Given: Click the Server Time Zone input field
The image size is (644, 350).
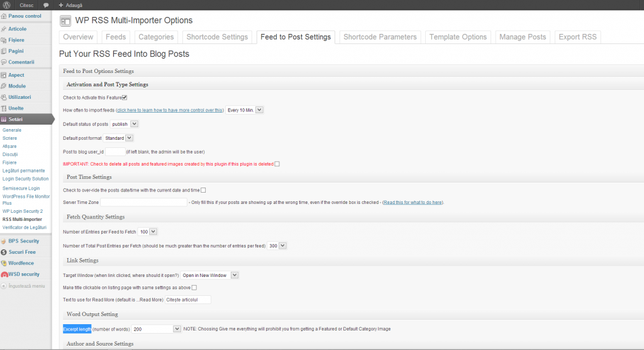Looking at the screenshot, I should coord(144,202).
